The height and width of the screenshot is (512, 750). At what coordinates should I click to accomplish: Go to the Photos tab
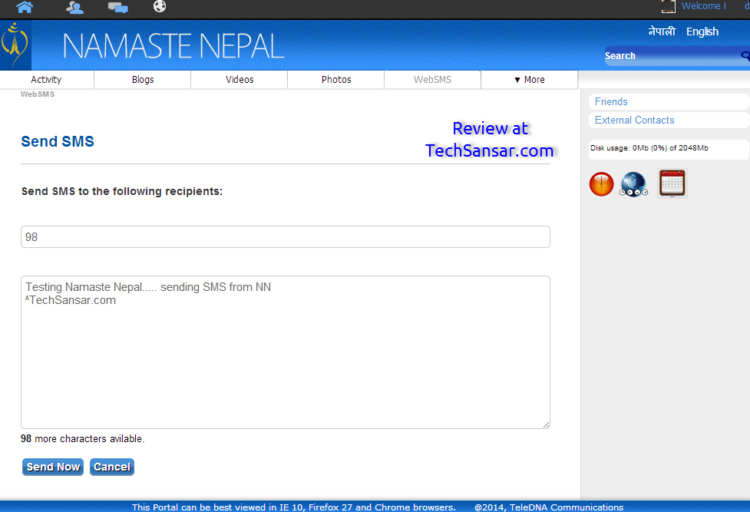336,79
